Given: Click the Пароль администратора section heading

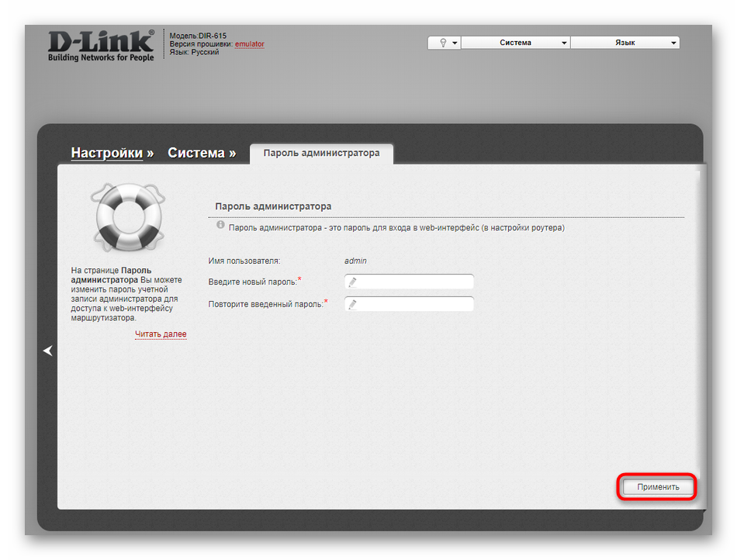Looking at the screenshot, I should point(273,206).
